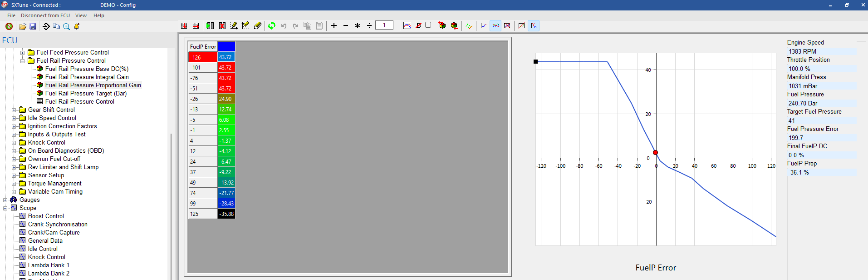
Task: Open Lambda Bank 1 scope
Action: 49,265
